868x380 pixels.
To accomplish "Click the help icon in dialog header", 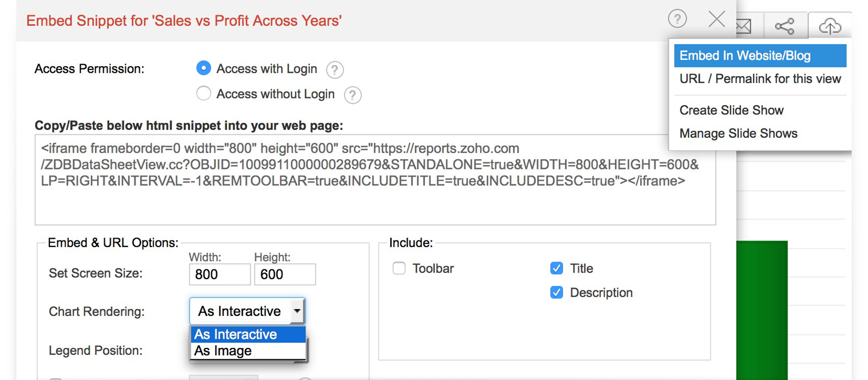I will 677,19.
